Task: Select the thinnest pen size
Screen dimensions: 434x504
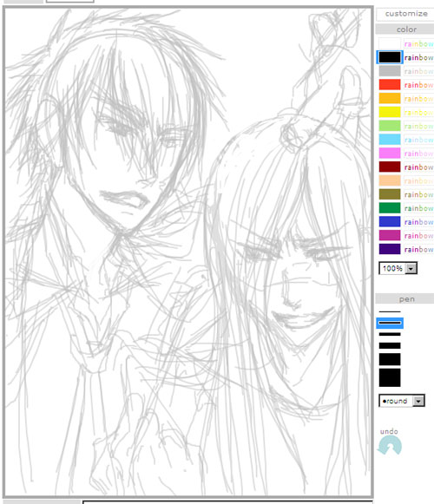Action: point(390,311)
